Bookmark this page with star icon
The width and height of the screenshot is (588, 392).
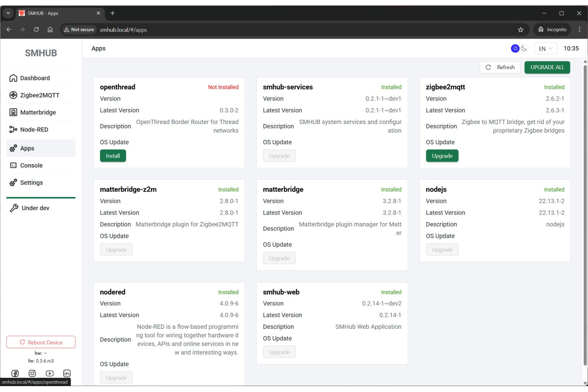pos(521,29)
